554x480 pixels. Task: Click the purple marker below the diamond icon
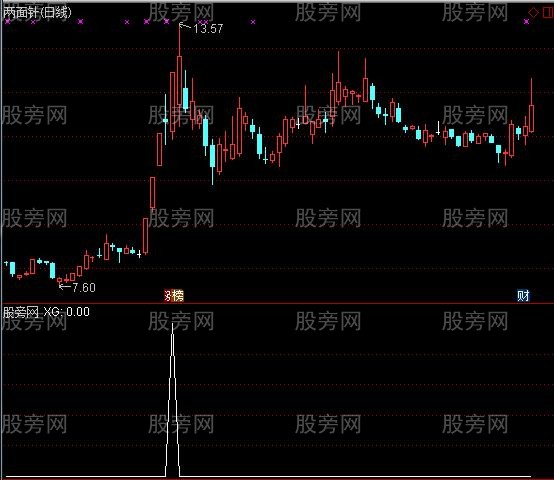pyautogui.click(x=526, y=22)
